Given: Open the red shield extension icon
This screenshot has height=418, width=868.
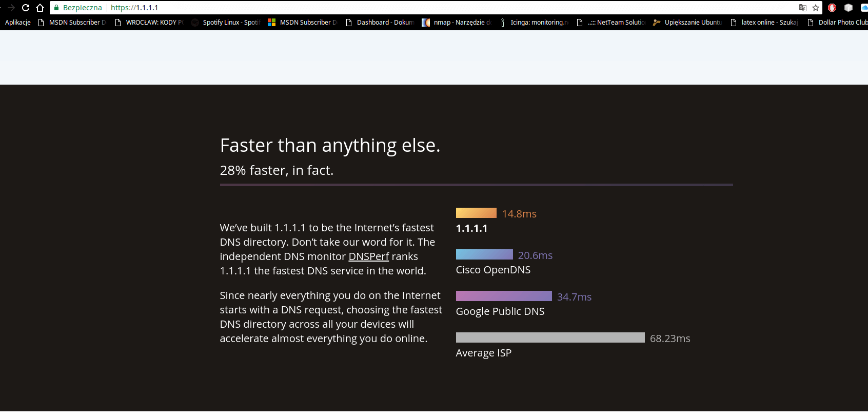Looking at the screenshot, I should point(832,8).
